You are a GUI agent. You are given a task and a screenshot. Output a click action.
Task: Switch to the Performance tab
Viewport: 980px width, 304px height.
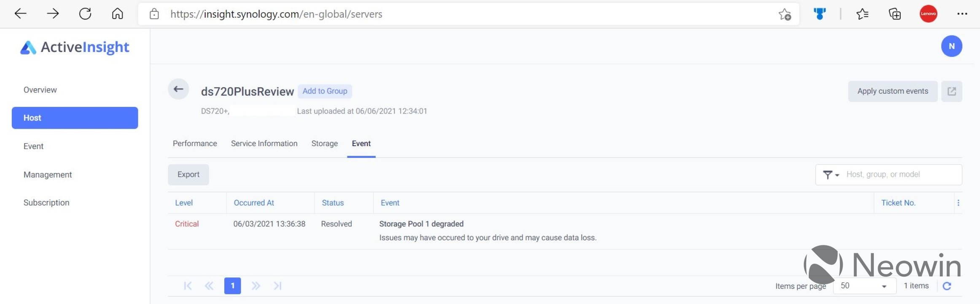pyautogui.click(x=195, y=144)
